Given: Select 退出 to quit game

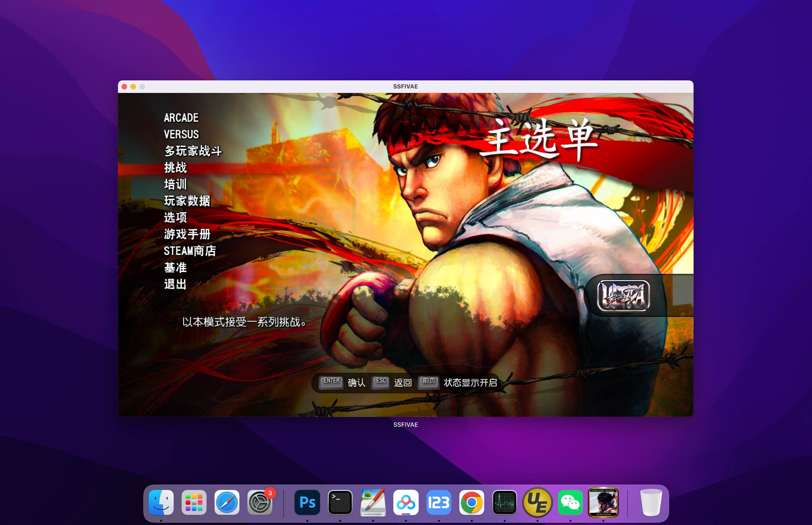Looking at the screenshot, I should (176, 284).
